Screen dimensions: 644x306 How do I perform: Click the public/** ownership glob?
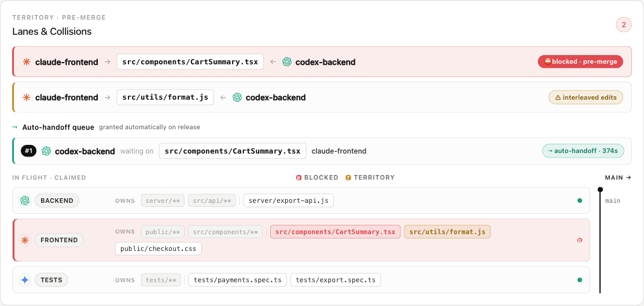pos(163,232)
